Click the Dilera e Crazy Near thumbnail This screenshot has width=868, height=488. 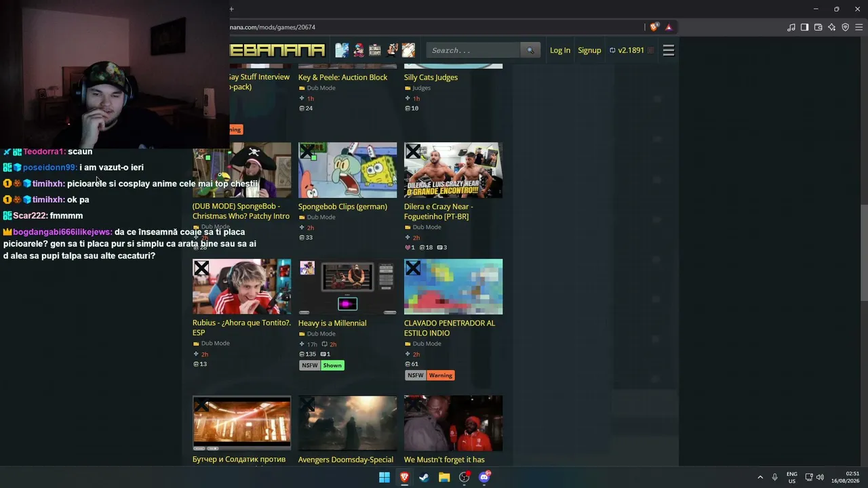(x=454, y=170)
